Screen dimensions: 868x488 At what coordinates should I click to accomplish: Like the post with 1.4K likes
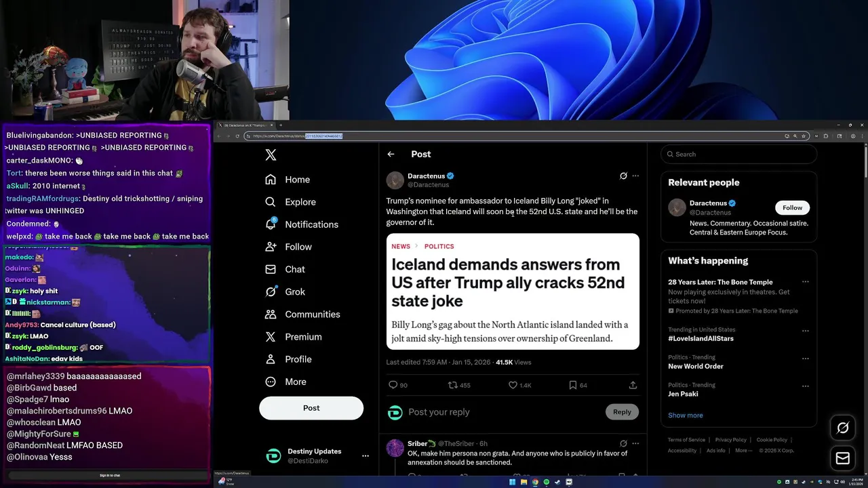(513, 385)
